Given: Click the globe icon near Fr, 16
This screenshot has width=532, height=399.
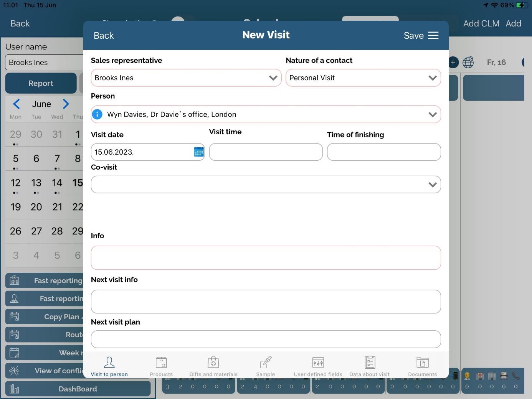Looking at the screenshot, I should pyautogui.click(x=468, y=63).
